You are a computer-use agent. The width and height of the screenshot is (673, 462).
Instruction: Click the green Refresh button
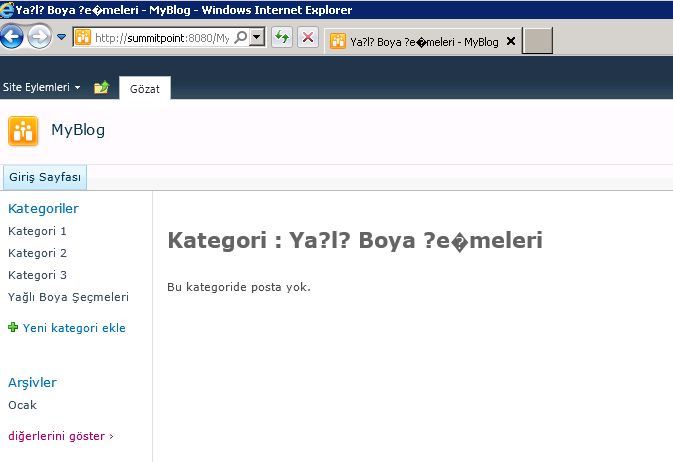click(x=283, y=38)
